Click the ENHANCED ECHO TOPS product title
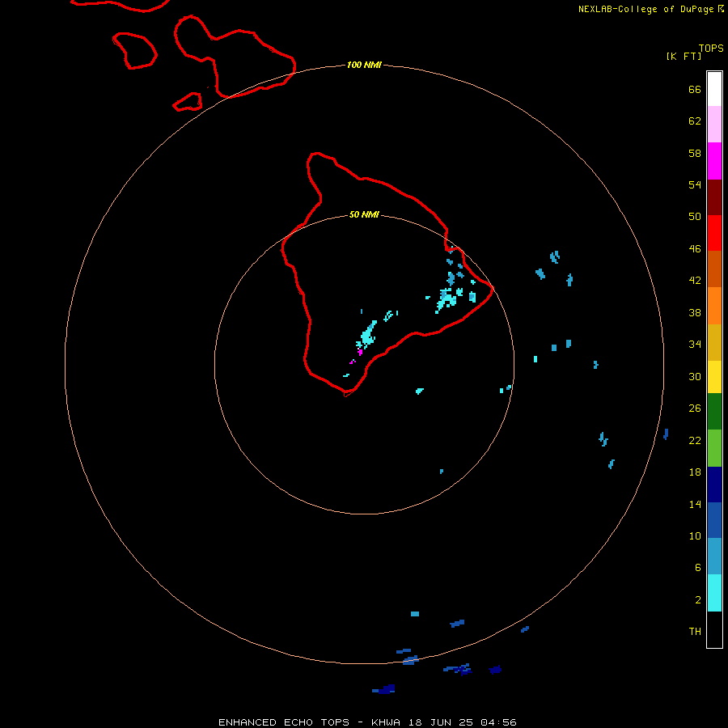Screen dimensions: 728x728 [283, 722]
